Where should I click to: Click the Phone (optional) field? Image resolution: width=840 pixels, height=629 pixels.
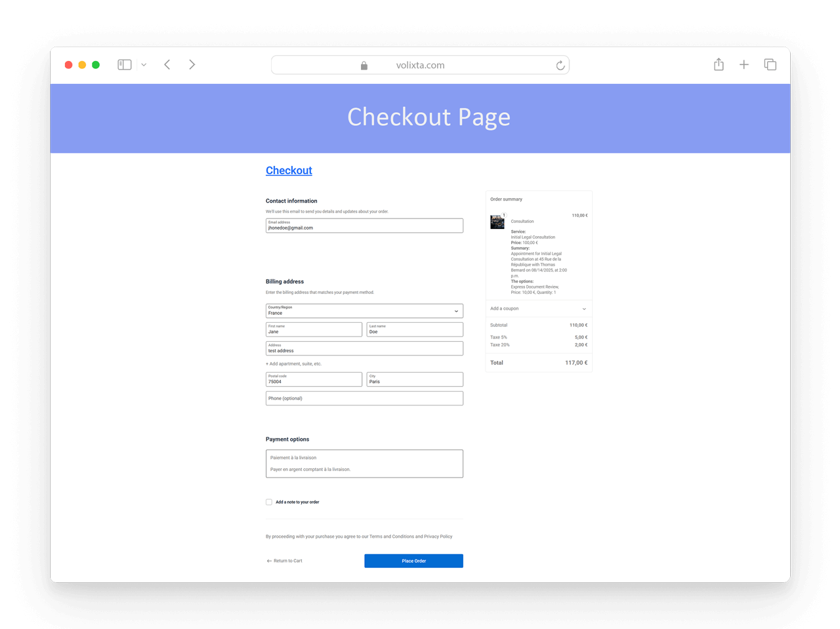click(364, 398)
